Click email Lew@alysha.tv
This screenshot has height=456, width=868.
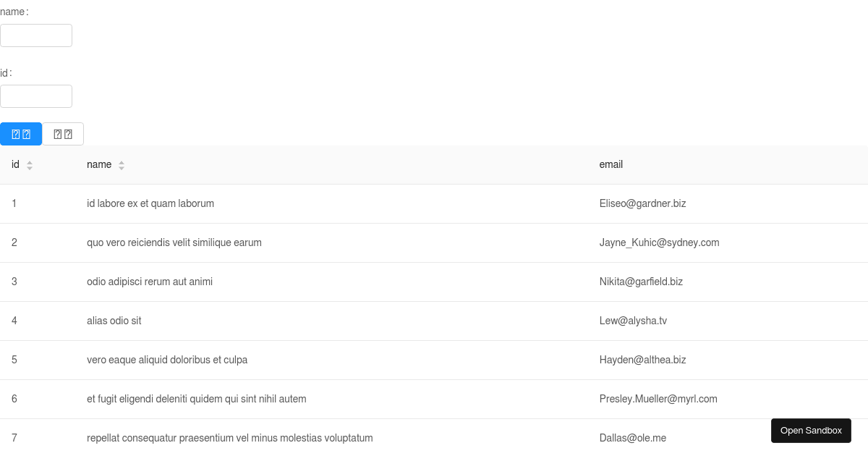click(x=633, y=321)
